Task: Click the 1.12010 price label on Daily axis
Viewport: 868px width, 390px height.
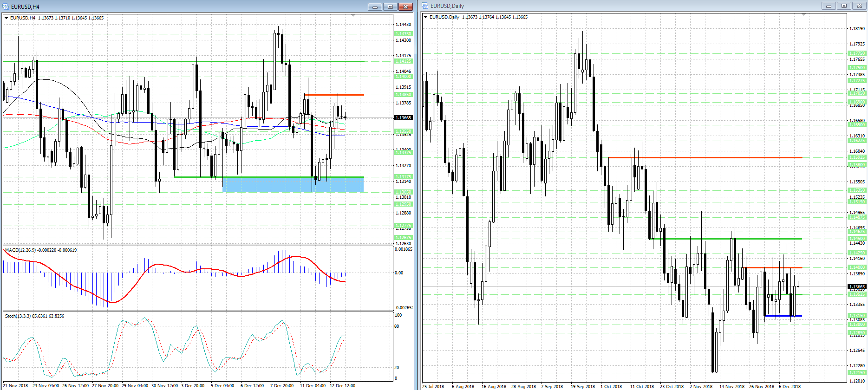Action: click(x=857, y=381)
